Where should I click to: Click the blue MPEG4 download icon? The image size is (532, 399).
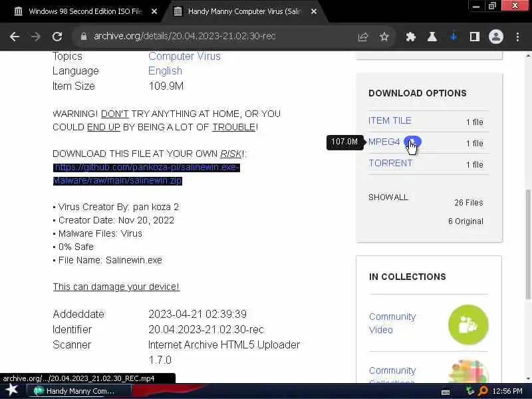click(412, 142)
